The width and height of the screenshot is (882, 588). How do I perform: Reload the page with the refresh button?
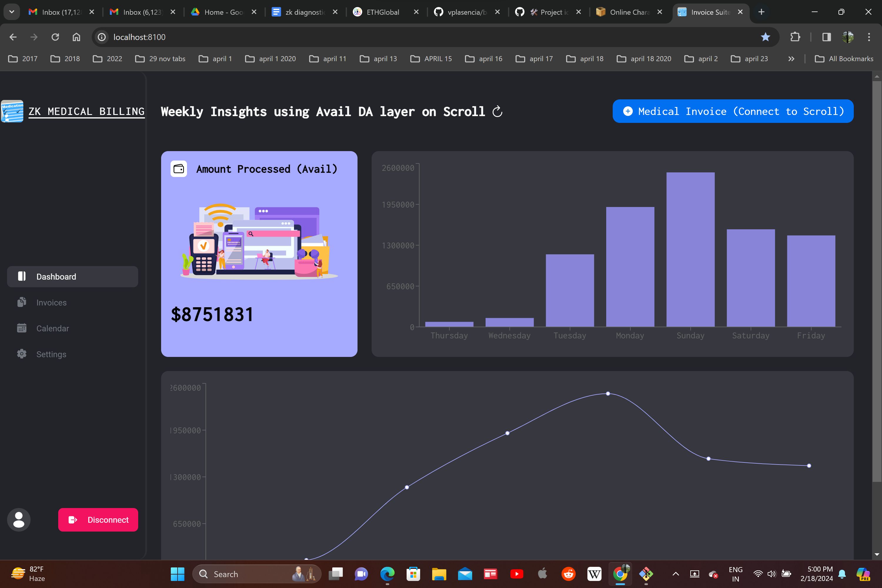55,37
